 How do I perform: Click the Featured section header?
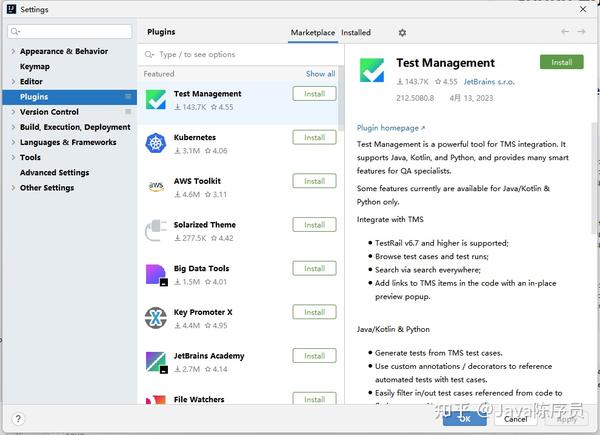(x=159, y=74)
